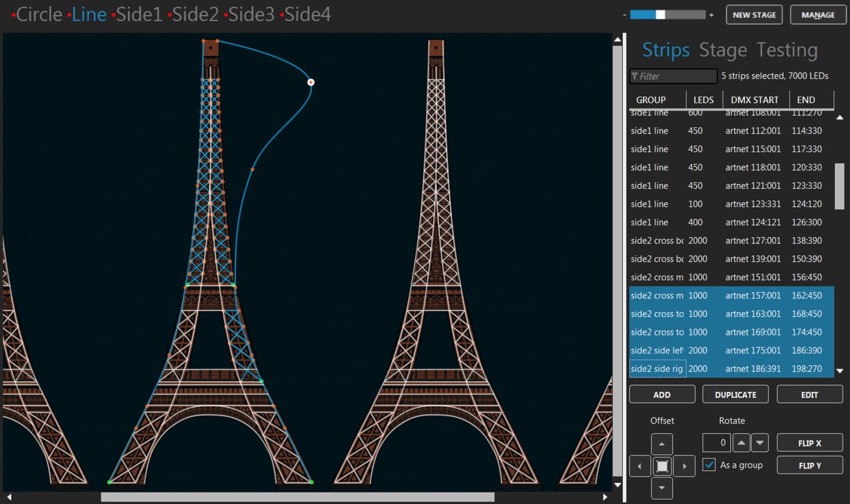
Task: Select the strip row starting at artnet 127:001
Action: (x=732, y=241)
